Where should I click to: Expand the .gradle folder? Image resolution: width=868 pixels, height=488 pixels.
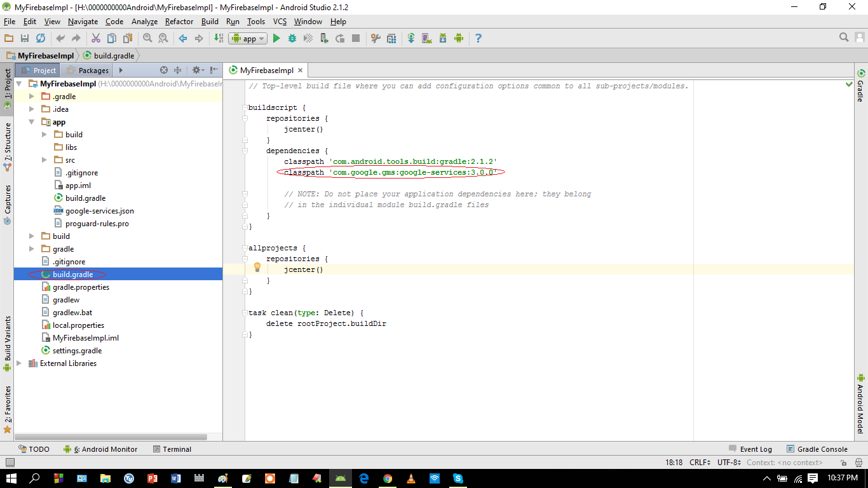[31, 97]
